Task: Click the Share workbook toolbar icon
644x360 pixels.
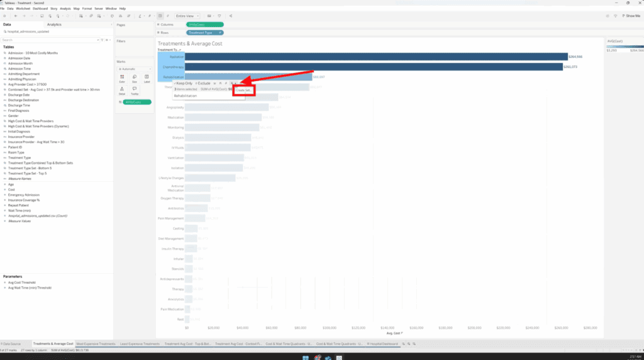Action: click(x=231, y=16)
